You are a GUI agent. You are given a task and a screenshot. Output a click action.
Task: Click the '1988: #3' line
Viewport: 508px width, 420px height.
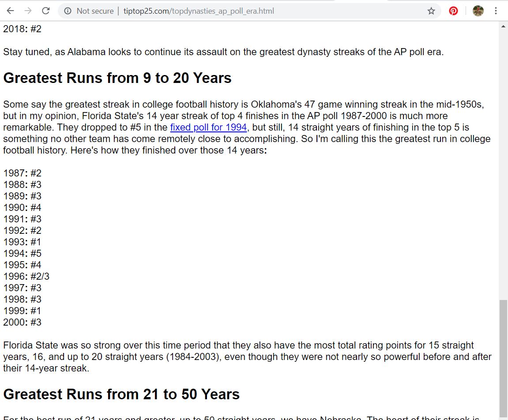pyautogui.click(x=23, y=184)
